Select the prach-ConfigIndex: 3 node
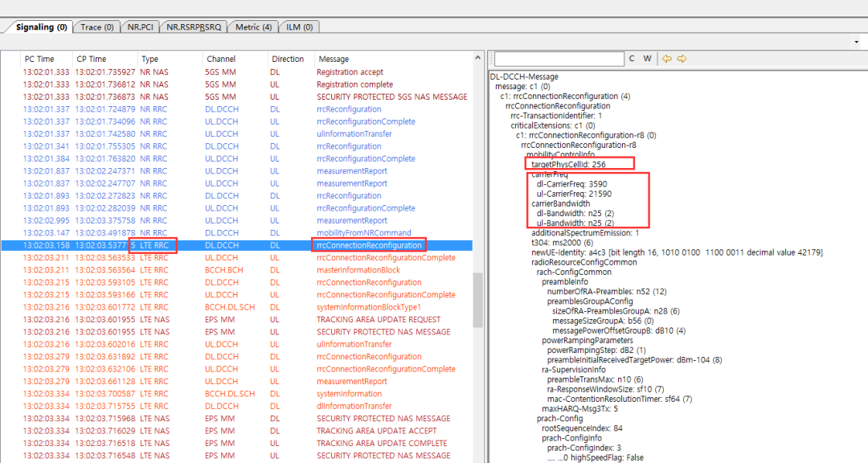This screenshot has width=868, height=463. [584, 448]
